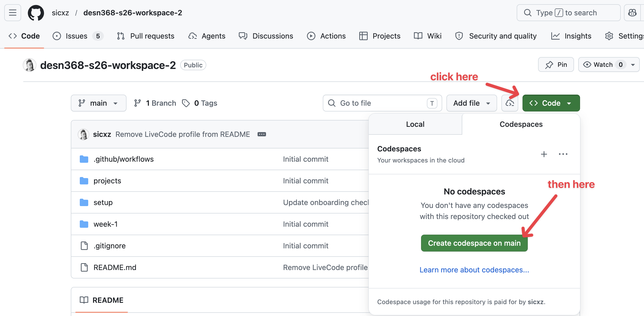Focus the Go to file input
Viewport: 644px width, 316px height.
point(382,103)
